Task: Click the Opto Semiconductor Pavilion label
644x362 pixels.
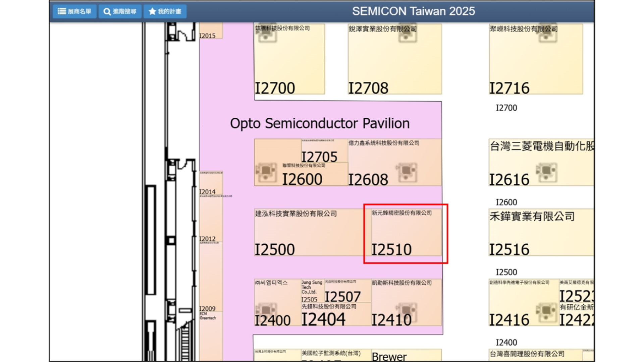Action: click(320, 123)
